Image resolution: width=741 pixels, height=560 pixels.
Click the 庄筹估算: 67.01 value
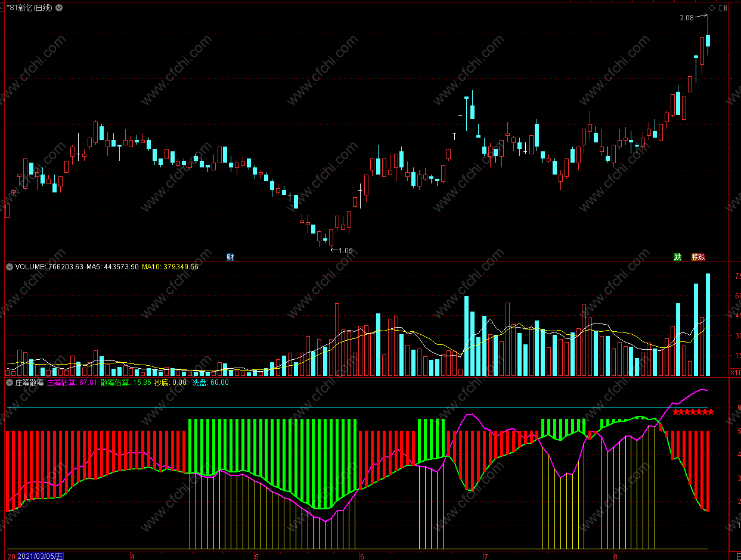pos(72,382)
